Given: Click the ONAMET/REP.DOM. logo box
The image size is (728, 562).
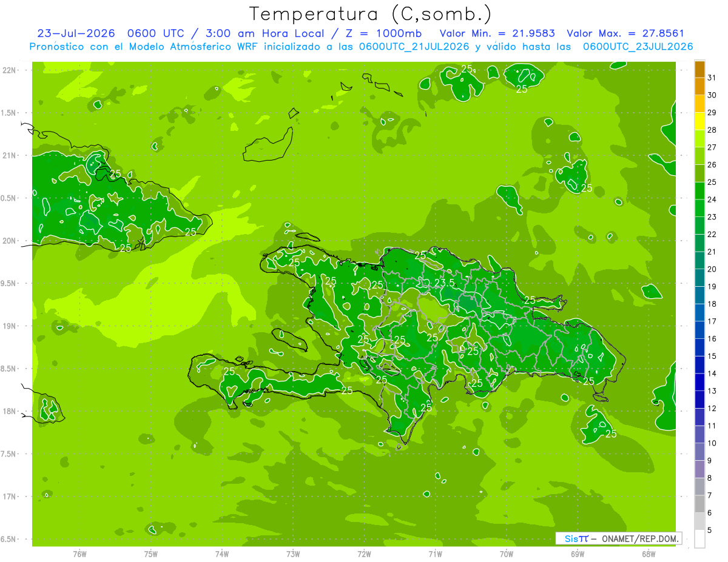Looking at the screenshot, I should [x=618, y=538].
